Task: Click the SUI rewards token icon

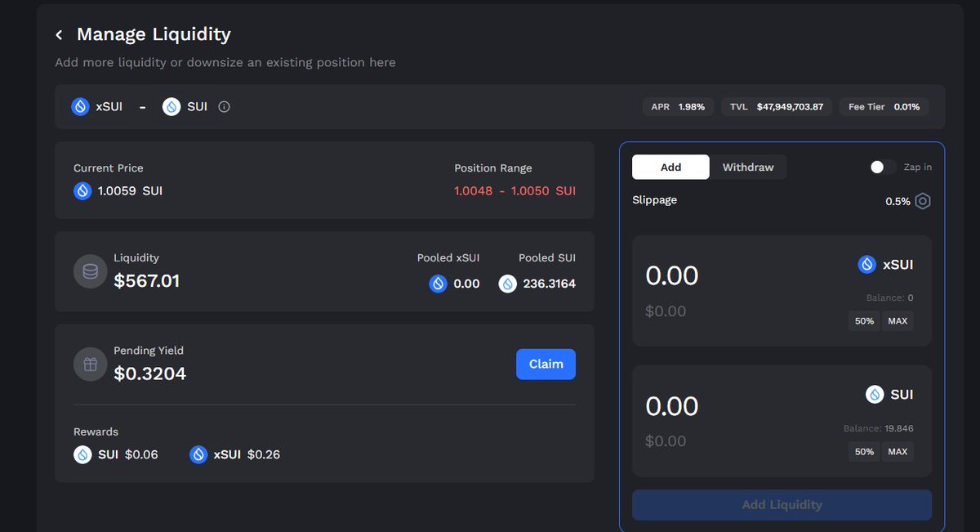Action: pos(82,454)
